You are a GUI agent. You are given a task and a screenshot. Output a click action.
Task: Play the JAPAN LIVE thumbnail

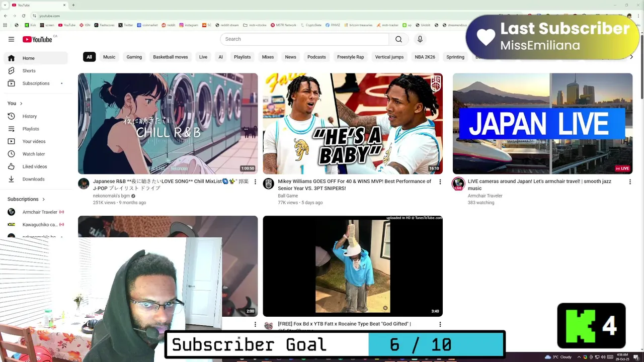click(x=542, y=124)
